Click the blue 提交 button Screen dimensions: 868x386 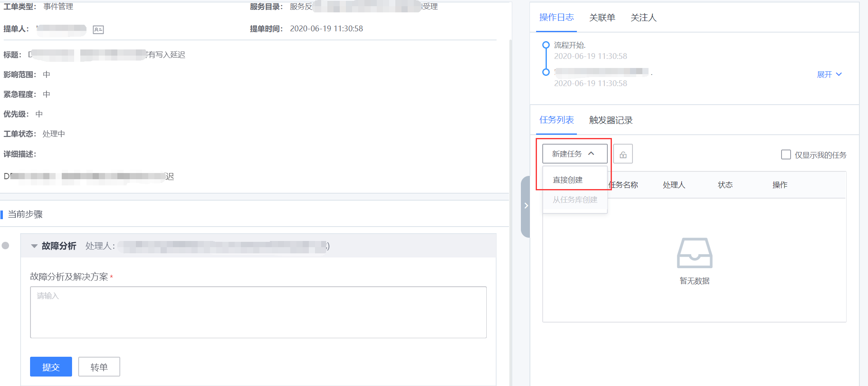pos(51,367)
